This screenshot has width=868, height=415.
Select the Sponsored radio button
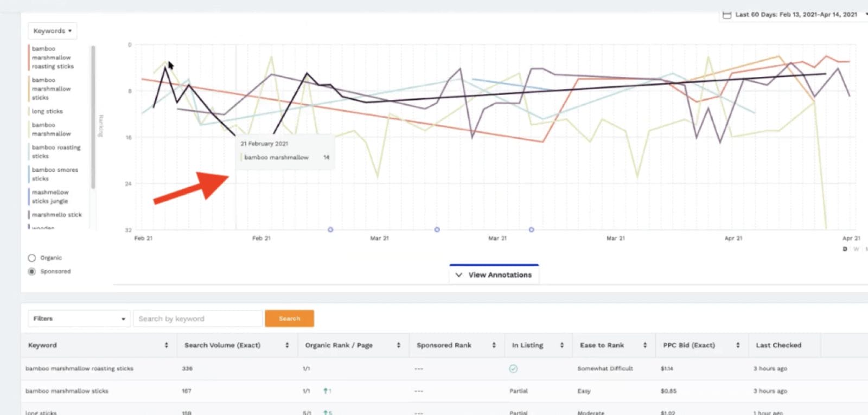tap(32, 271)
